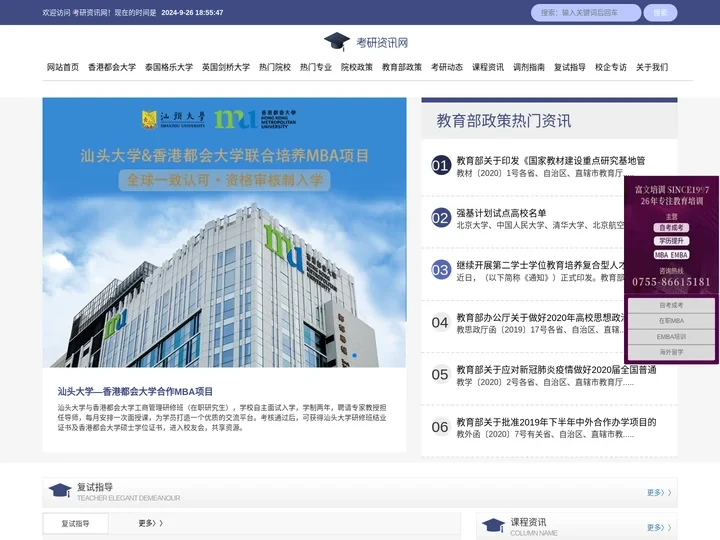Open article 教育部办公厅关于做好2020年高校思想政
720x540 pixels.
tap(541, 318)
